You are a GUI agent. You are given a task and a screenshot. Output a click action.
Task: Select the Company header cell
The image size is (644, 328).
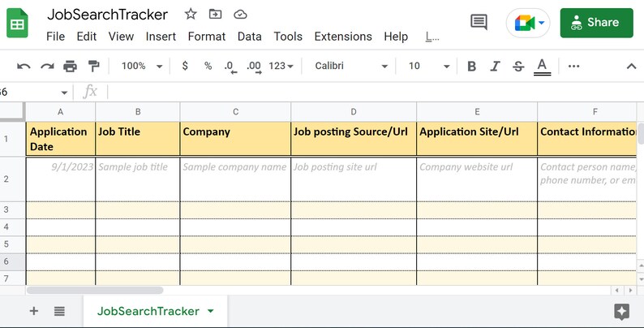click(x=235, y=139)
